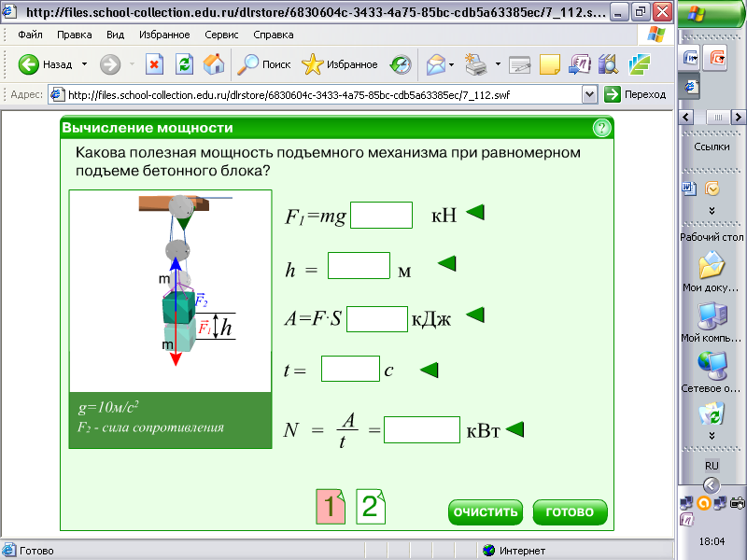The width and height of the screenshot is (747, 560).
Task: Click the Word icon under Ссылки
Action: [689, 189]
